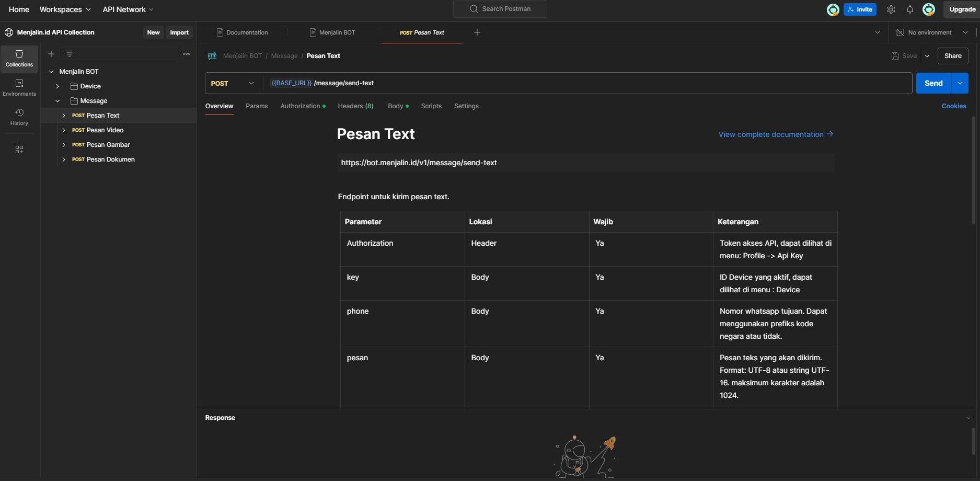Click the Upgrade button
This screenshot has width=980, height=481.
tap(962, 9)
